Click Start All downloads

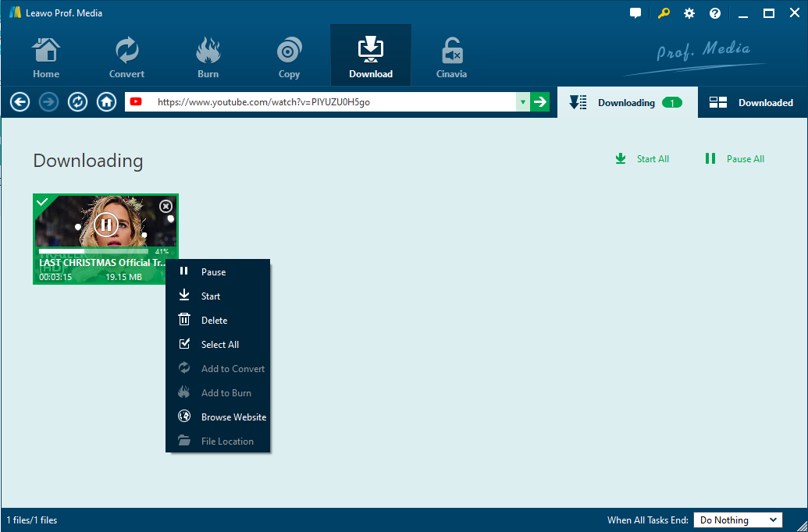[x=642, y=159]
